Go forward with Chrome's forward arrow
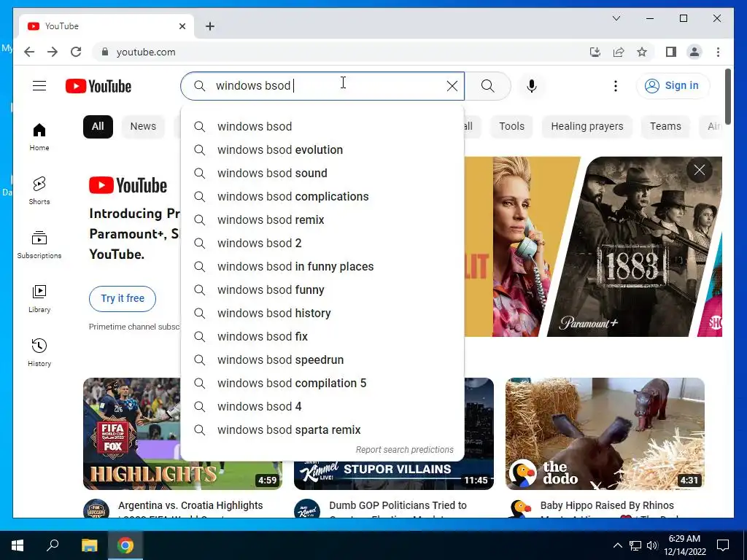The image size is (747, 560). [x=53, y=52]
